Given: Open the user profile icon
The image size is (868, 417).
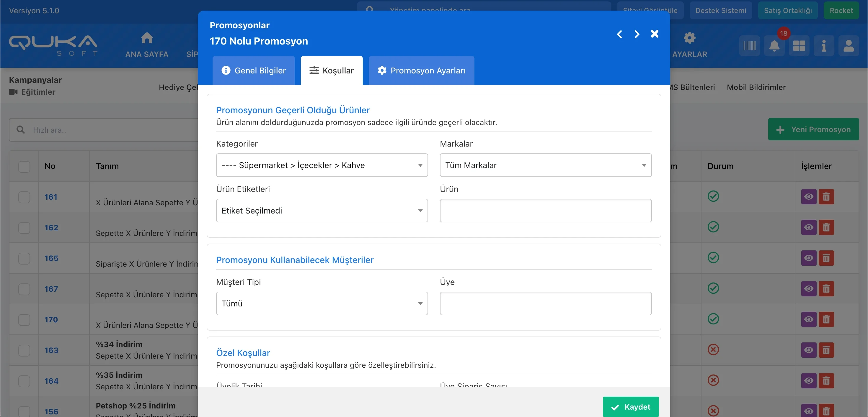Looking at the screenshot, I should (x=848, y=46).
